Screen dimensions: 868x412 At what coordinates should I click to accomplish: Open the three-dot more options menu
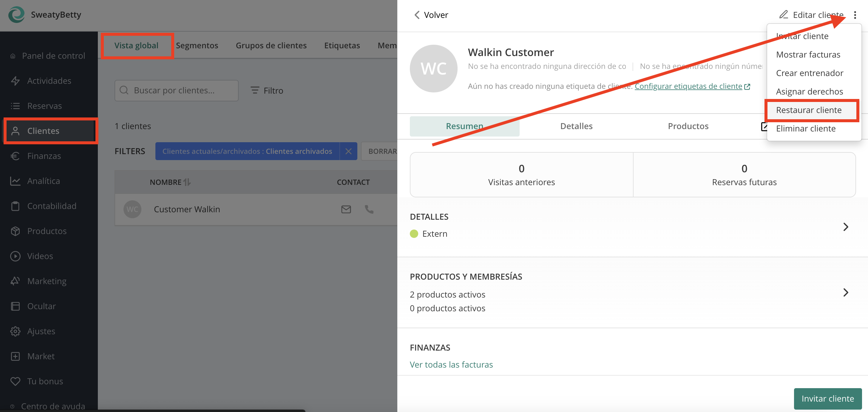pyautogui.click(x=855, y=15)
